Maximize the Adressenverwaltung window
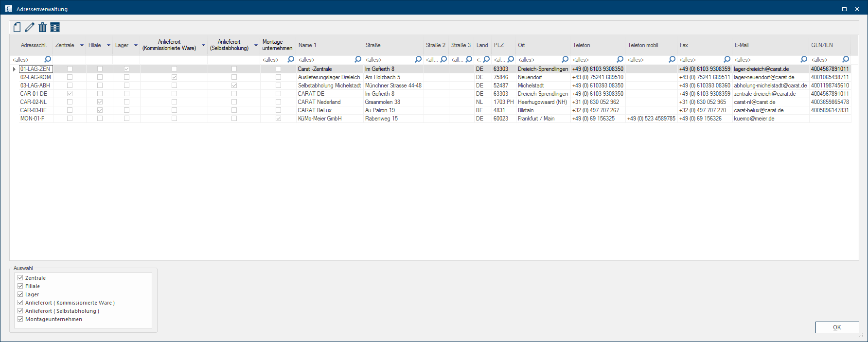The height and width of the screenshot is (342, 868). [844, 9]
